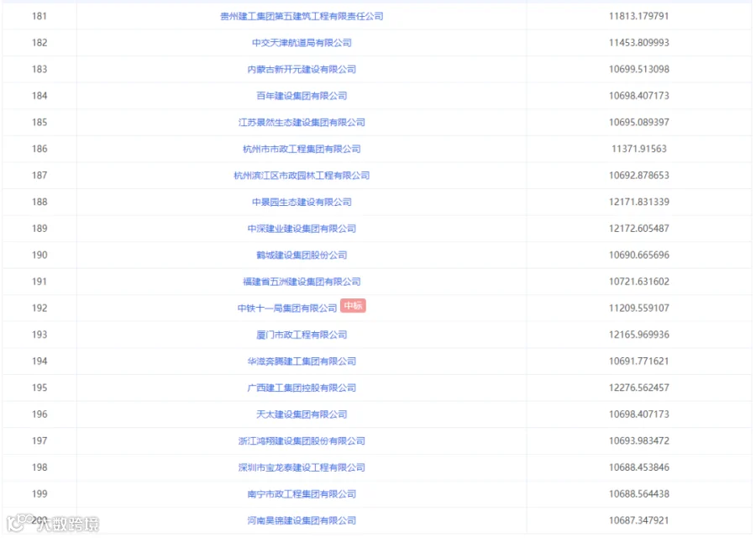Click the value 12276.562457
Image resolution: width=756 pixels, height=538 pixels.
pyautogui.click(x=639, y=388)
